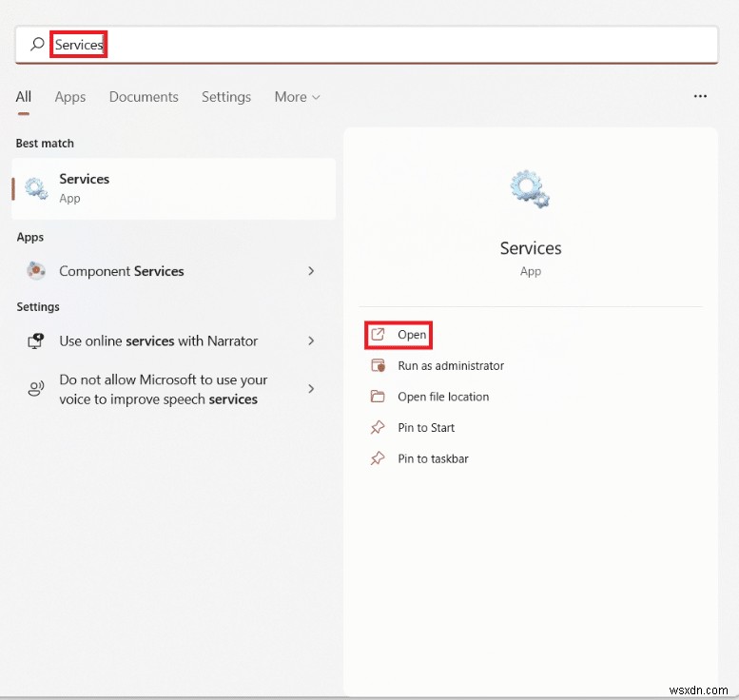Click the magnifier search icon
Viewport: 739px width, 700px height.
(x=37, y=45)
